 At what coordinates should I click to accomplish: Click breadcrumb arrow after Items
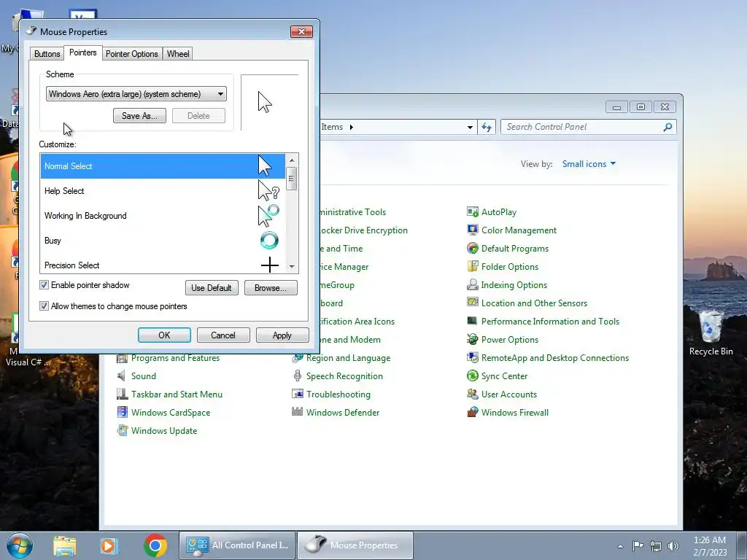click(x=351, y=127)
